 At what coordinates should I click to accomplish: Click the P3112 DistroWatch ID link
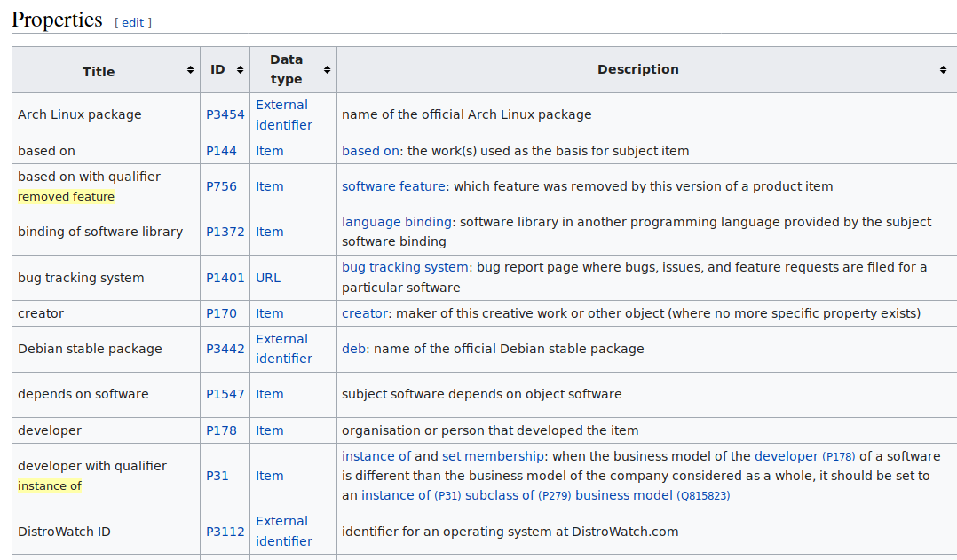point(225,531)
